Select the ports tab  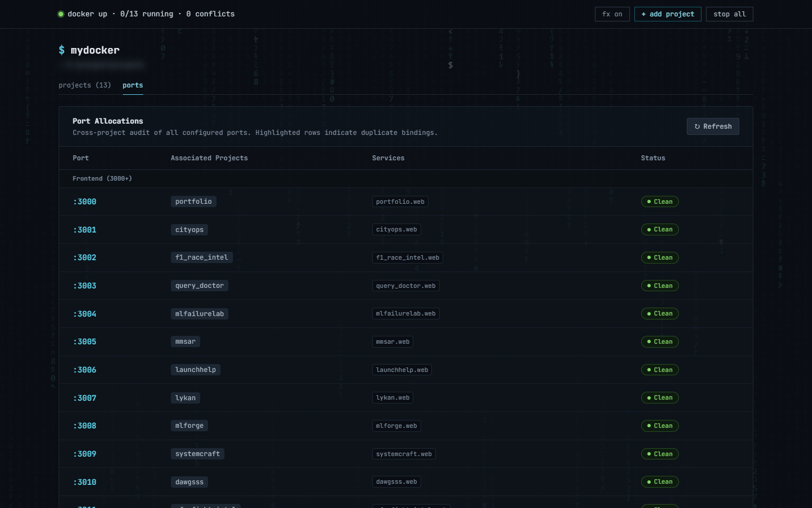pyautogui.click(x=133, y=85)
